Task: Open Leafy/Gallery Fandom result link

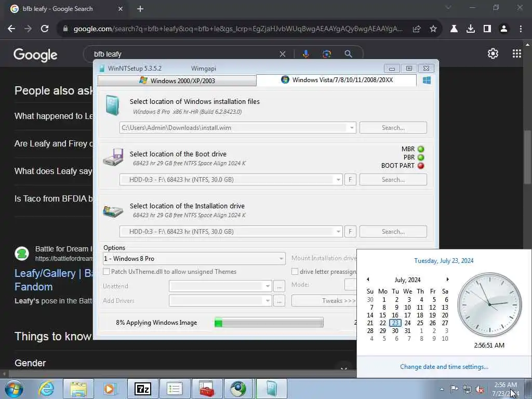Action: click(x=54, y=280)
